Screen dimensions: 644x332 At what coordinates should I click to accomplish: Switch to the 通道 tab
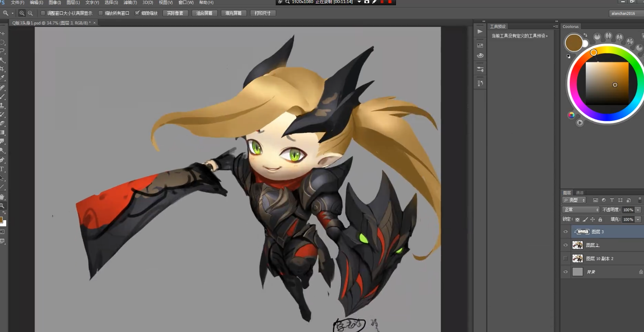(x=580, y=193)
